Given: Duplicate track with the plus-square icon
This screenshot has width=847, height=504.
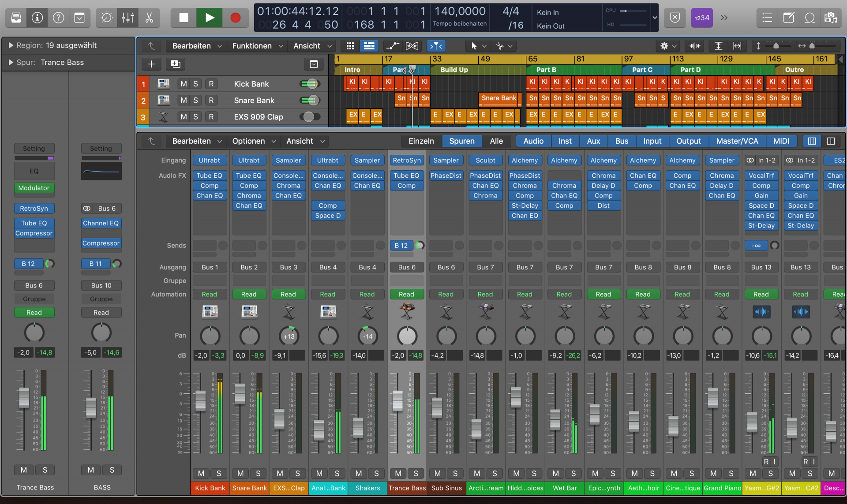Looking at the screenshot, I should click(x=175, y=64).
